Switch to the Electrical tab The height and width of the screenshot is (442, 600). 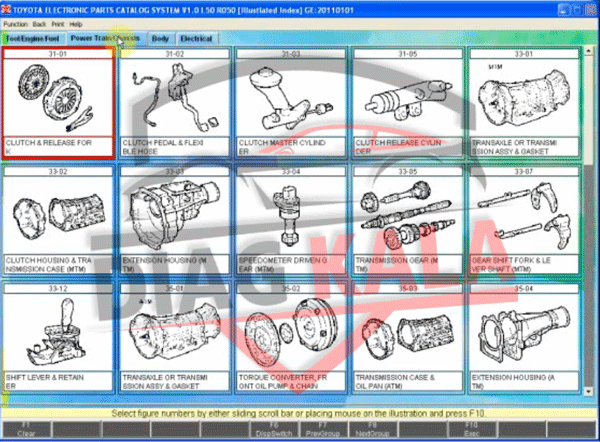click(x=196, y=39)
